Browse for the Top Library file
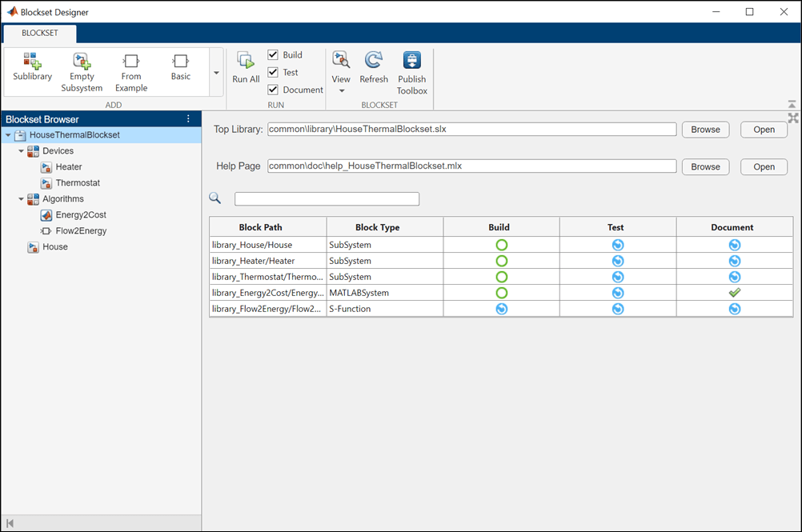The height and width of the screenshot is (532, 802). click(x=705, y=130)
